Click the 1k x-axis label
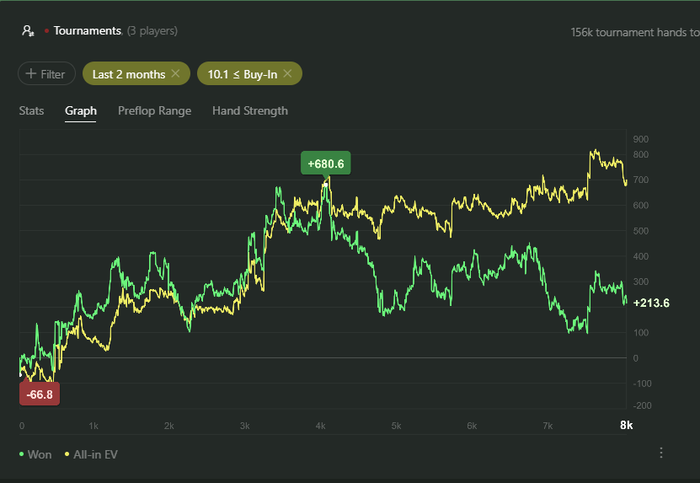Viewport: 700px width, 483px height. pos(93,426)
